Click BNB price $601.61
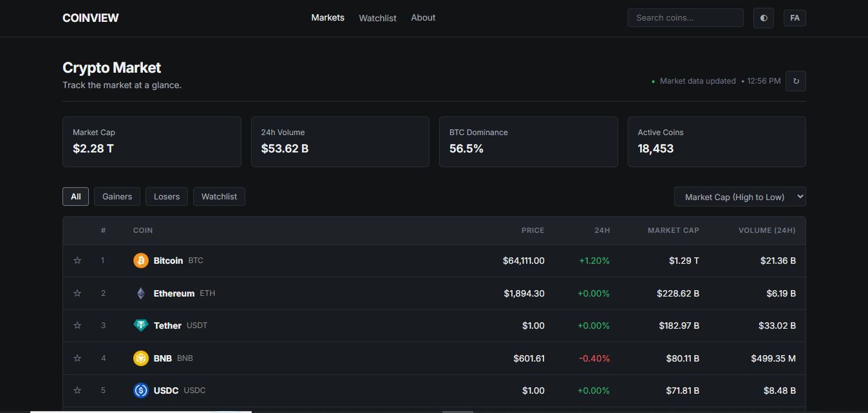The height and width of the screenshot is (413, 868). coord(529,358)
